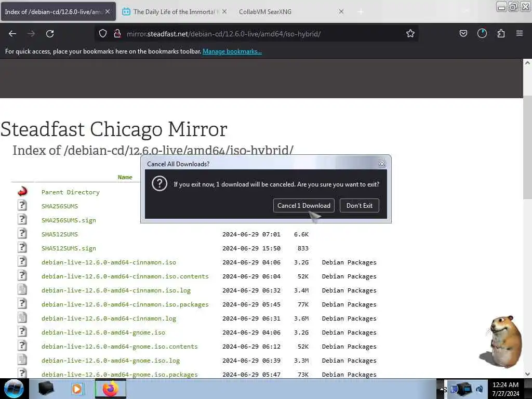The height and width of the screenshot is (399, 532).
Task: Open SHA512SUMS file link
Action: click(x=60, y=234)
